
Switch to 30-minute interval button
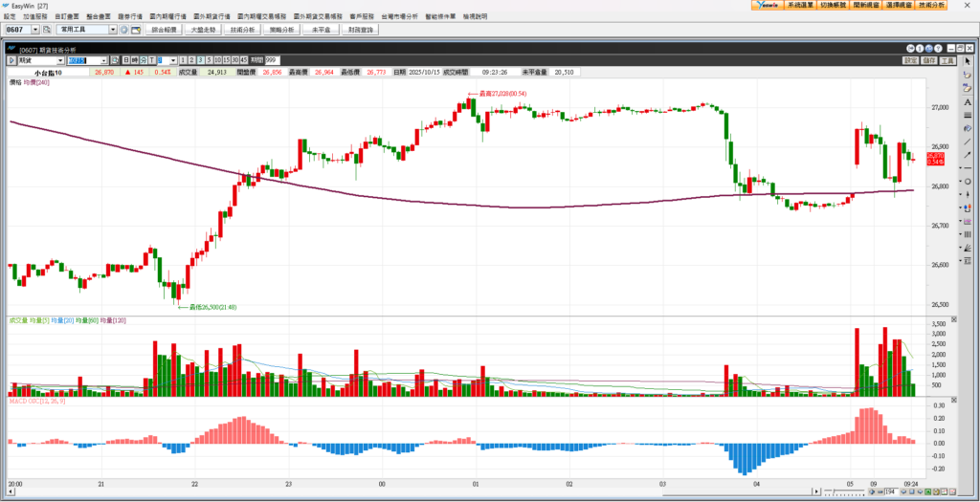click(235, 60)
